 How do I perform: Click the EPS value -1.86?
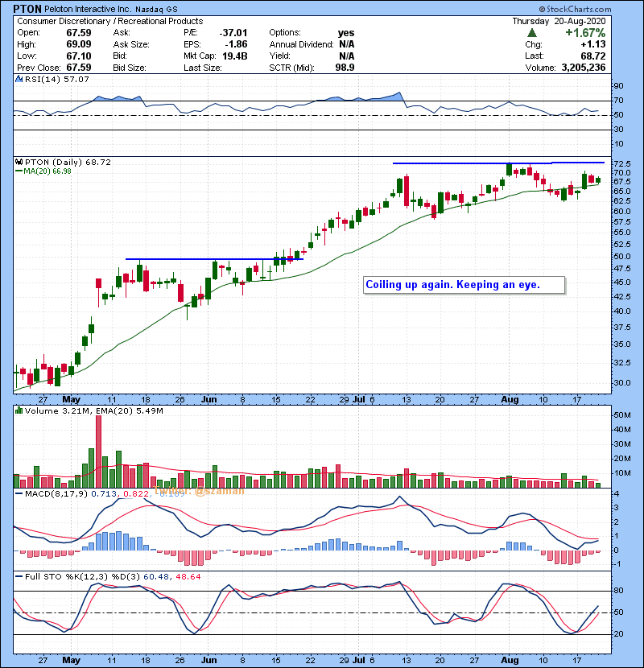[x=237, y=44]
